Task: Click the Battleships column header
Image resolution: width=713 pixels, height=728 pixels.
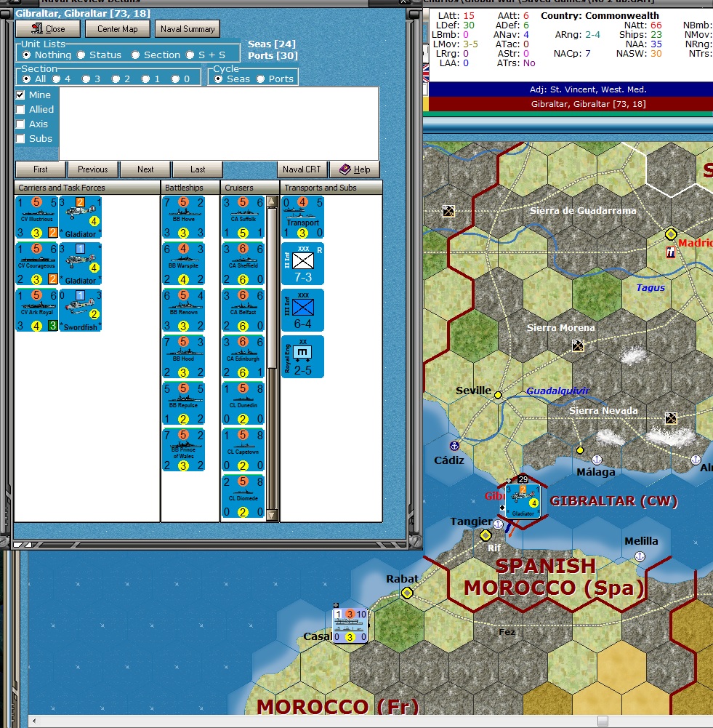Action: [x=190, y=188]
